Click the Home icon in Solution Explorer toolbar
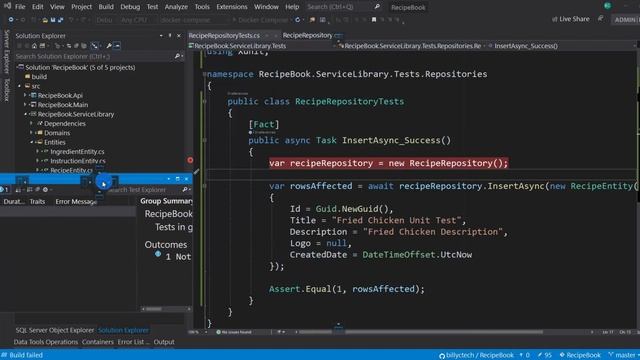The image size is (640, 360). (x=34, y=46)
